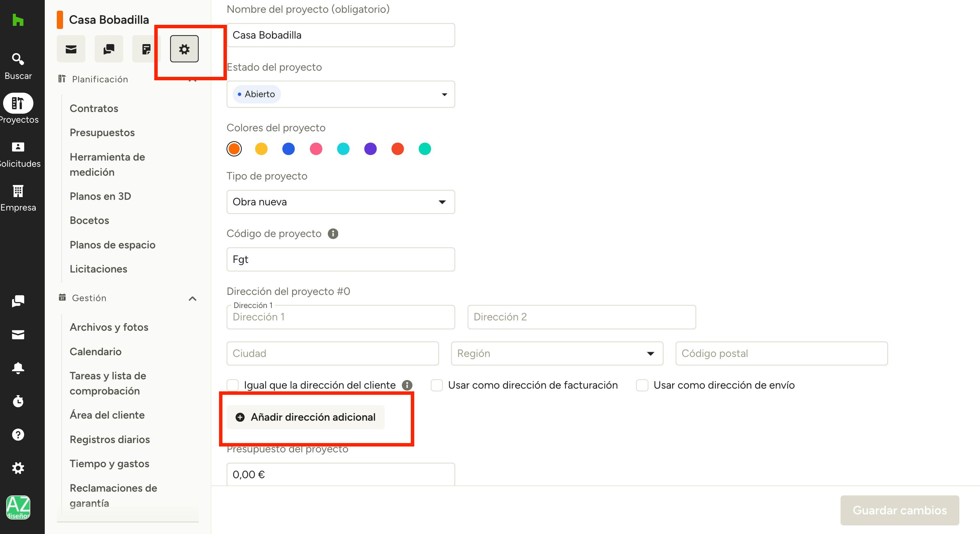The width and height of the screenshot is (980, 534).
Task: Check Usar como dirección de facturación
Action: [x=437, y=385]
